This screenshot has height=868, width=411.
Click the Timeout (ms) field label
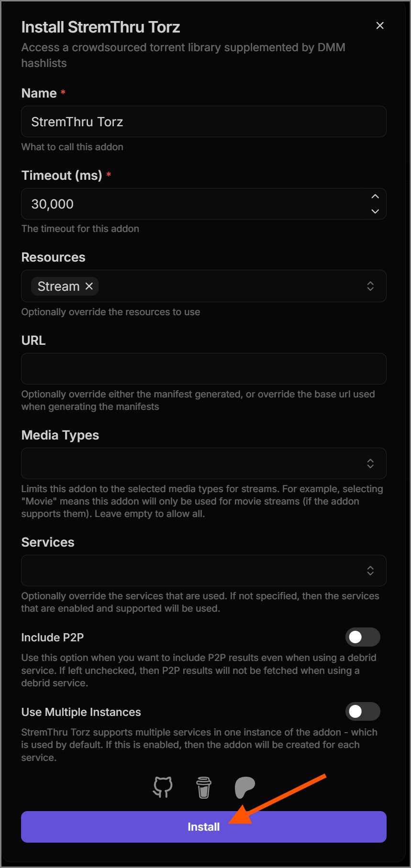coord(62,176)
